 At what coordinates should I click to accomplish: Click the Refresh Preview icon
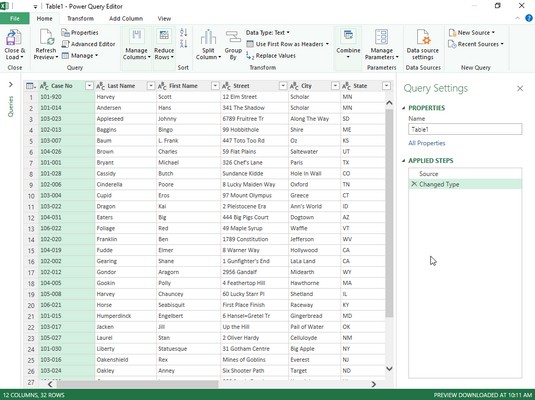47,37
